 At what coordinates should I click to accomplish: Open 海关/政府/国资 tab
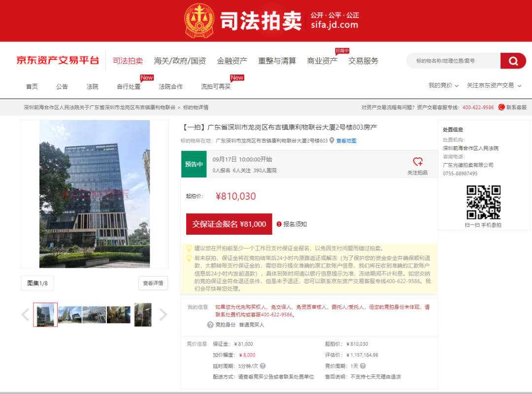pyautogui.click(x=180, y=61)
